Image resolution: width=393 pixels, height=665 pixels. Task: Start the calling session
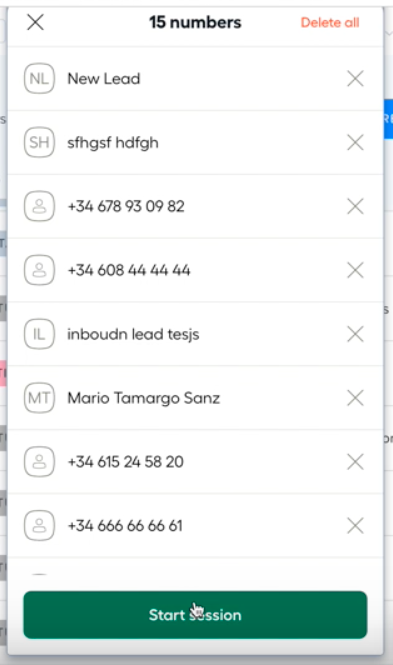pos(195,615)
